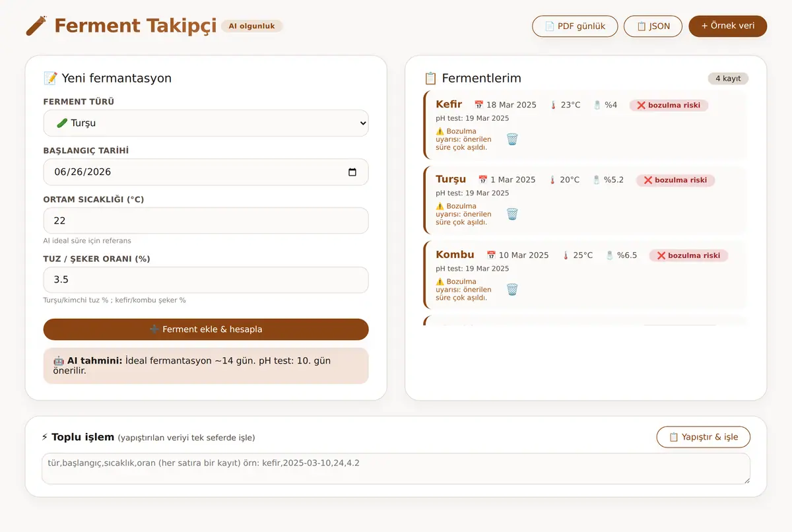Click the AI olgunluk badge
792x532 pixels.
(x=251, y=26)
